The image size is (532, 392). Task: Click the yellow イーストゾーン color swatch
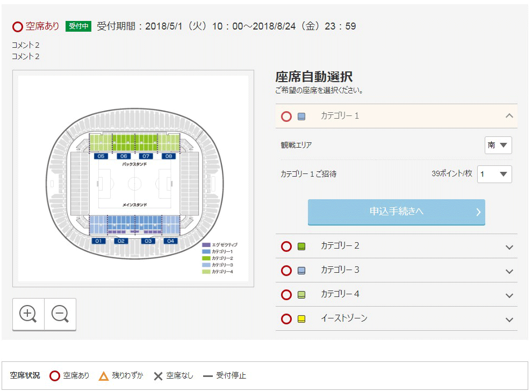tap(301, 319)
